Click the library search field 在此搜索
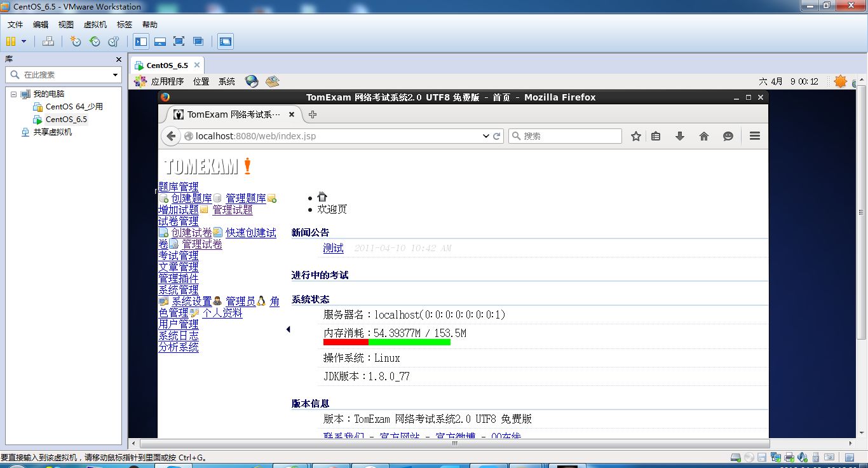The image size is (868, 468). (62, 74)
